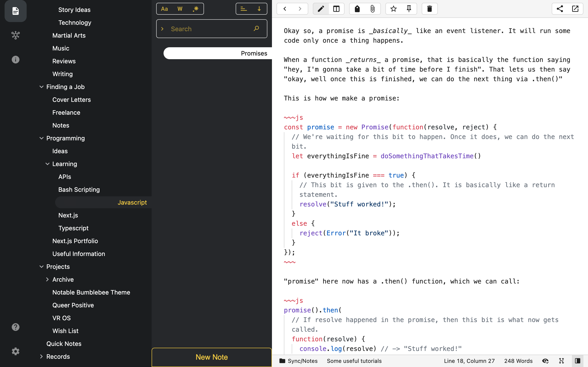Favorite the note using the star icon
Screen dimensions: 588x367
pos(393,8)
